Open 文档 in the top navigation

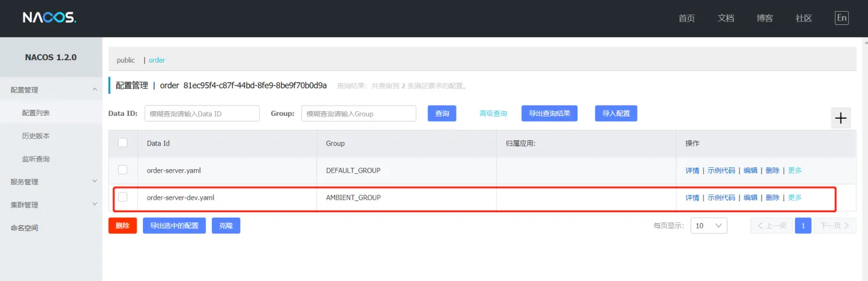(726, 18)
